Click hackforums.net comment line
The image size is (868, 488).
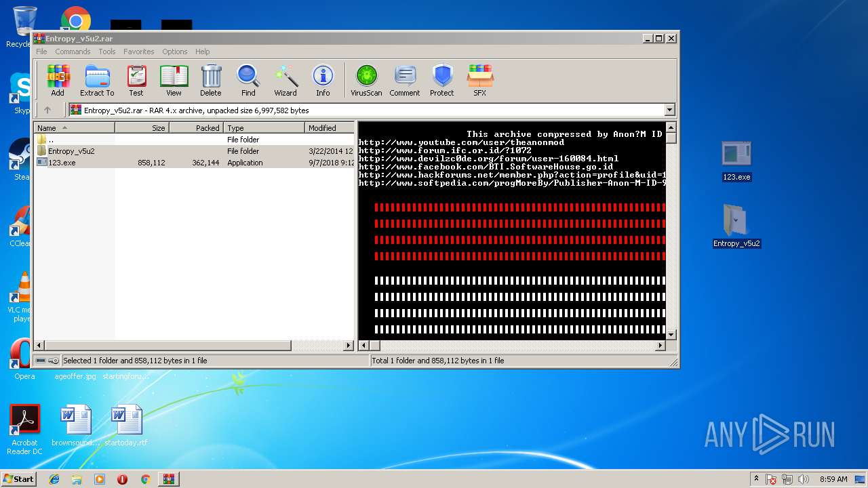click(x=511, y=175)
